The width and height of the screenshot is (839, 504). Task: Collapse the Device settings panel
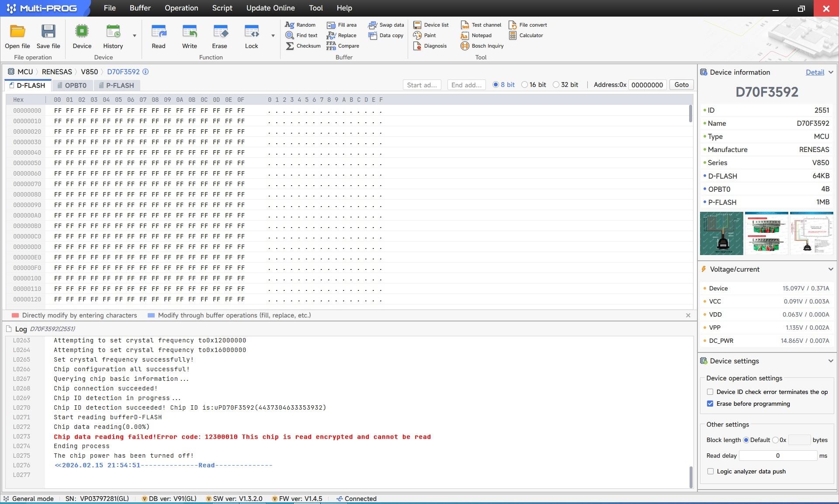[831, 361]
